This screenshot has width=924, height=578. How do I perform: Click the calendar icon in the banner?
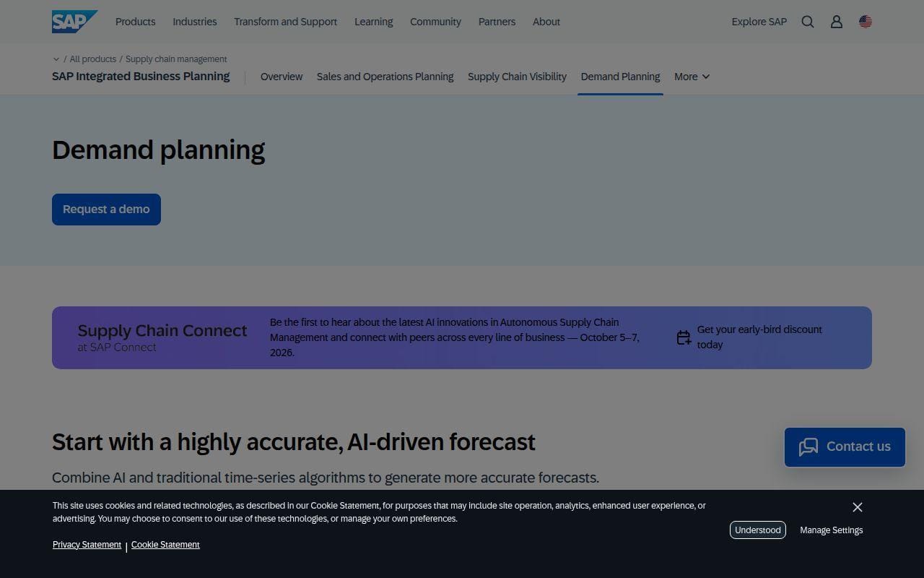pos(684,337)
